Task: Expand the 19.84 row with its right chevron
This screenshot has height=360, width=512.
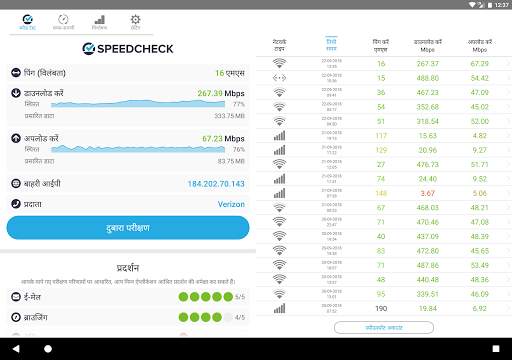Action: click(509, 308)
